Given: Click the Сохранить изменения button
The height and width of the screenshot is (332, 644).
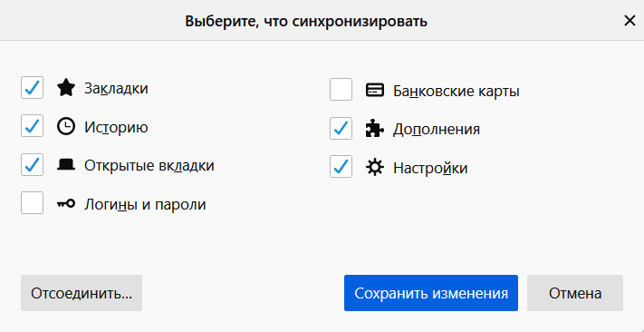Looking at the screenshot, I should (431, 293).
